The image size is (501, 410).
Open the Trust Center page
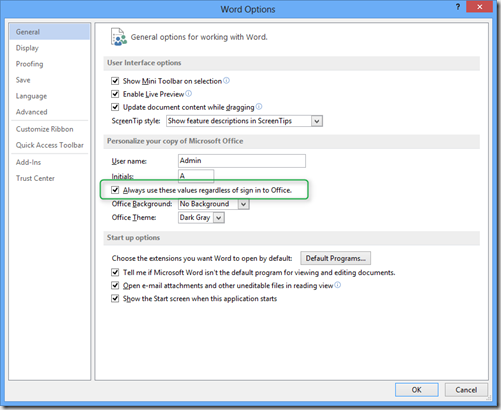click(50, 178)
